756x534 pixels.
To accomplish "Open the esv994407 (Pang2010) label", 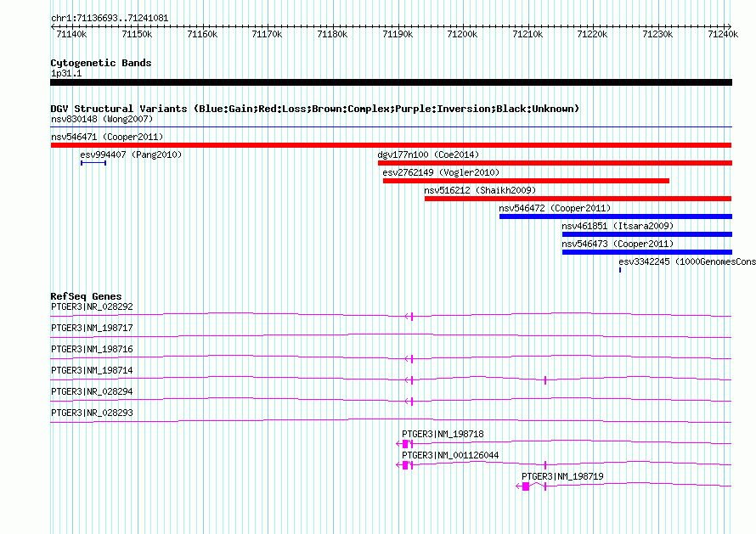I will point(131,155).
